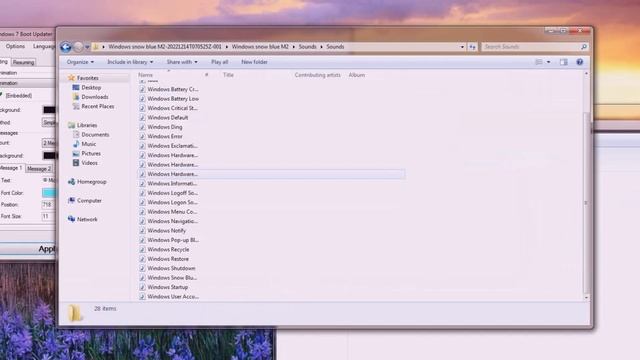The width and height of the screenshot is (640, 360).
Task: Create a New folder from the toolbar
Action: (254, 62)
